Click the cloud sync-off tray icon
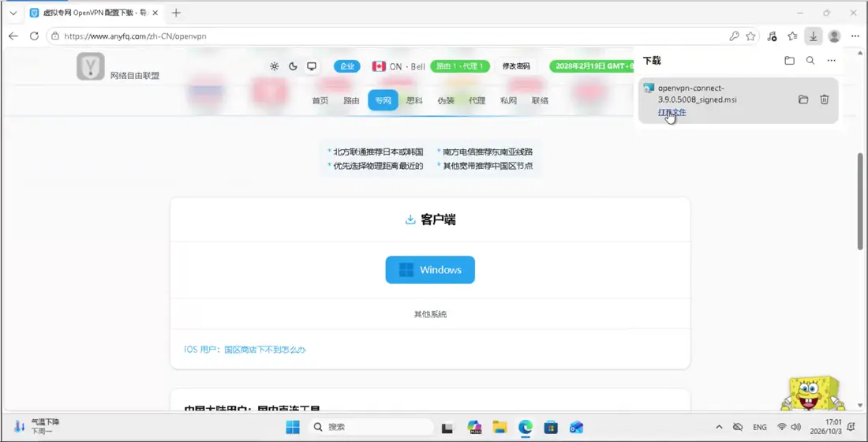Image resolution: width=868 pixels, height=442 pixels. [737, 427]
